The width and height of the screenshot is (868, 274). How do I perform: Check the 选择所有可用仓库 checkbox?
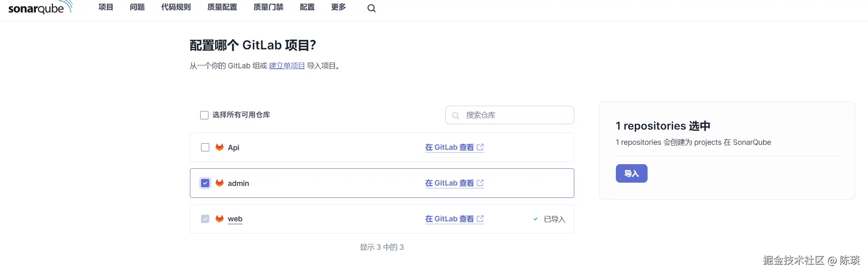point(204,115)
